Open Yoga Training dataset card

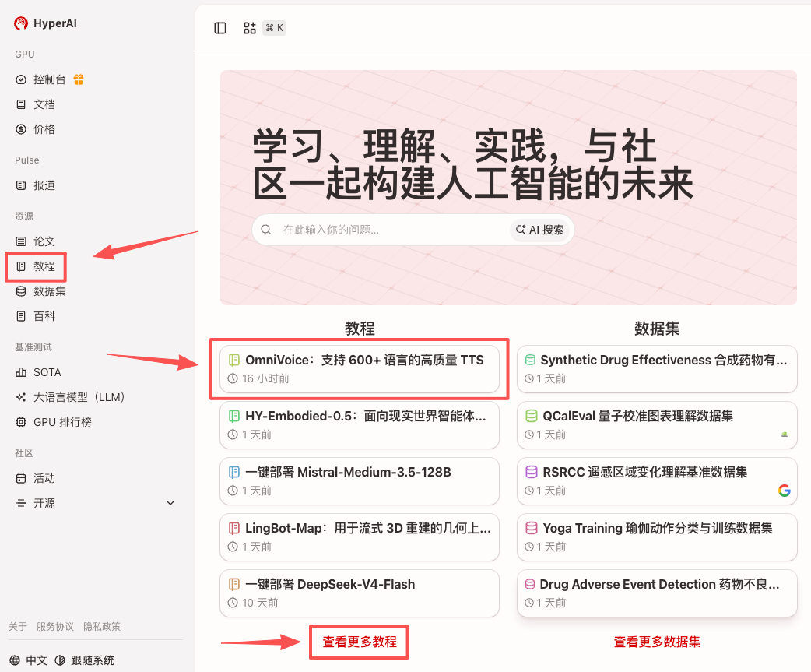pyautogui.click(x=657, y=537)
